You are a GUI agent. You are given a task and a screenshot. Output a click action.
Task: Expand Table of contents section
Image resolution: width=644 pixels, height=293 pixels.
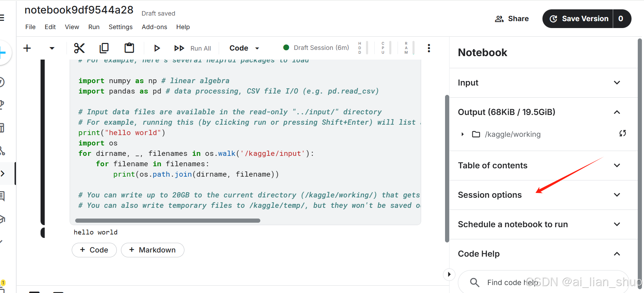tap(543, 166)
